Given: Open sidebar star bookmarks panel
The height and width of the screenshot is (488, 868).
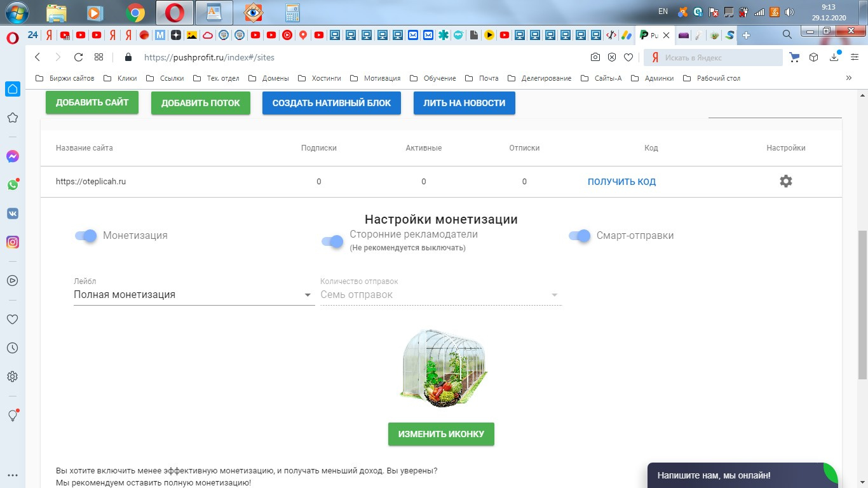Looking at the screenshot, I should click(12, 118).
